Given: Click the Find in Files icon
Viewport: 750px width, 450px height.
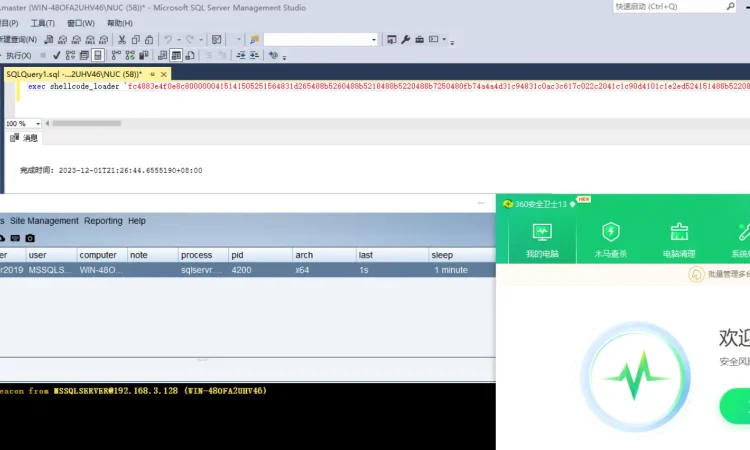Looking at the screenshot, I should (x=254, y=39).
